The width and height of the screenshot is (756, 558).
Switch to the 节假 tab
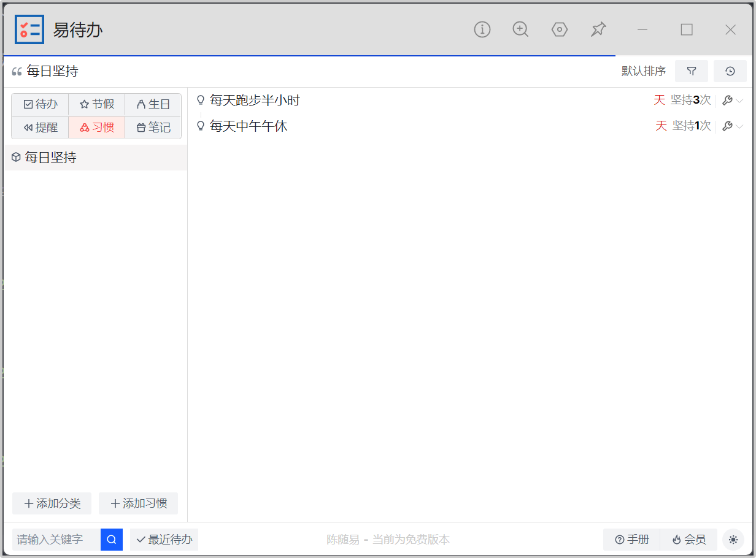97,104
